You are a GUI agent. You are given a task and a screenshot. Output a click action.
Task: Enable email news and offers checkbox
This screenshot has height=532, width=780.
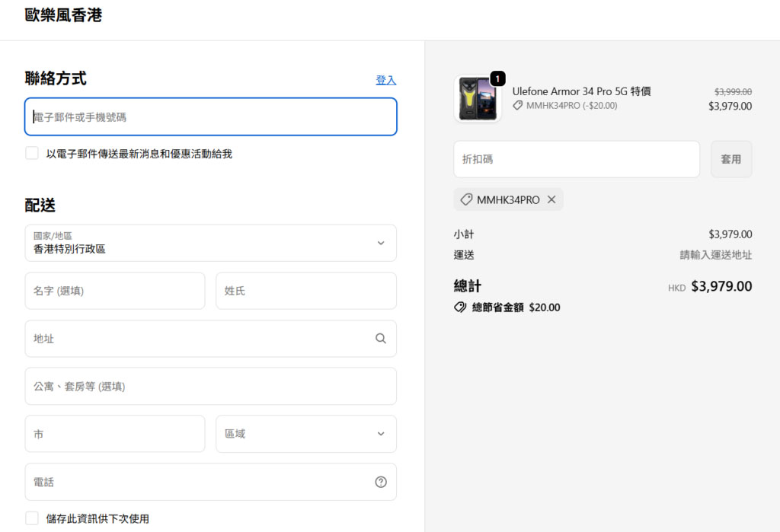click(x=32, y=154)
